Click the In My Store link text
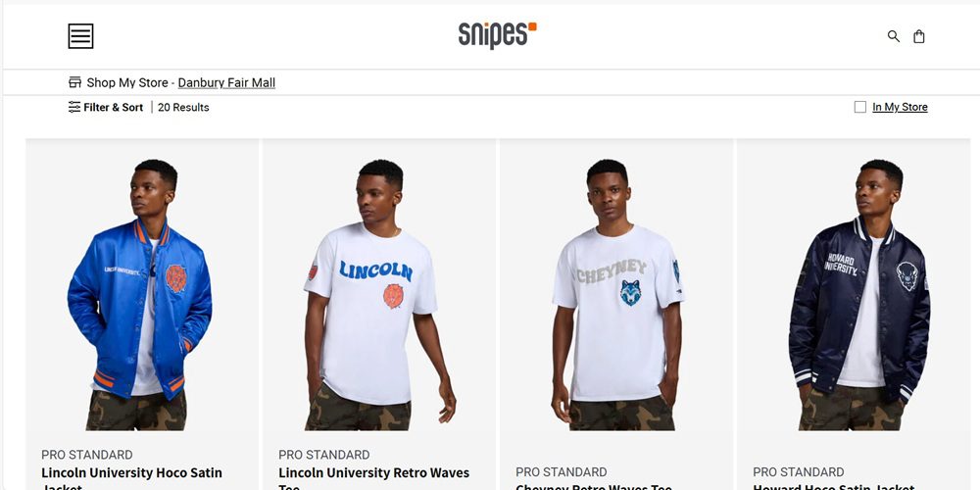Image resolution: width=980 pixels, height=490 pixels. pyautogui.click(x=900, y=107)
